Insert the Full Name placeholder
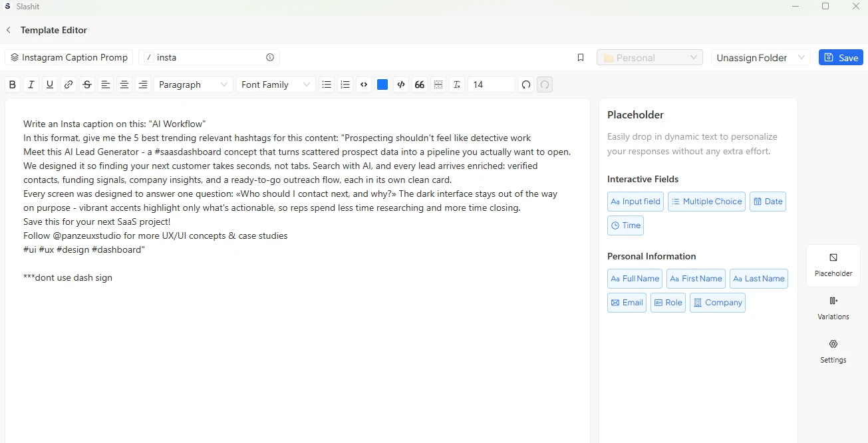 tap(635, 279)
